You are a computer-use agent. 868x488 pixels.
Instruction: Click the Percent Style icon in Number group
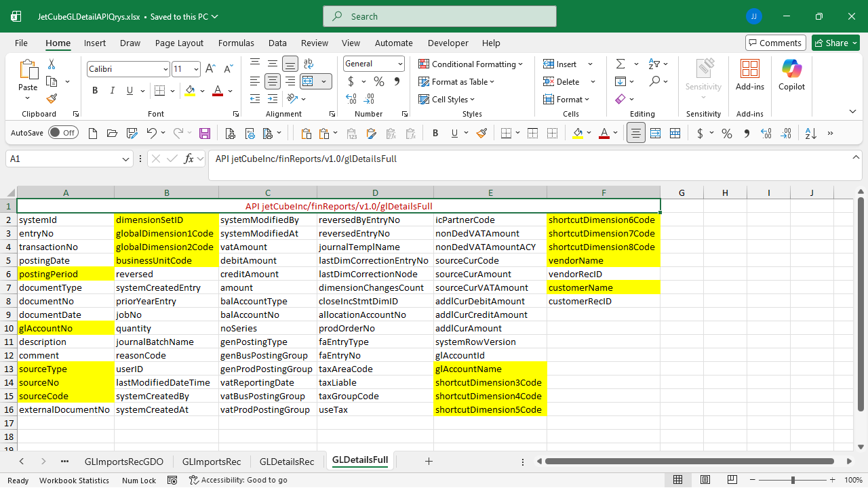pyautogui.click(x=379, y=81)
